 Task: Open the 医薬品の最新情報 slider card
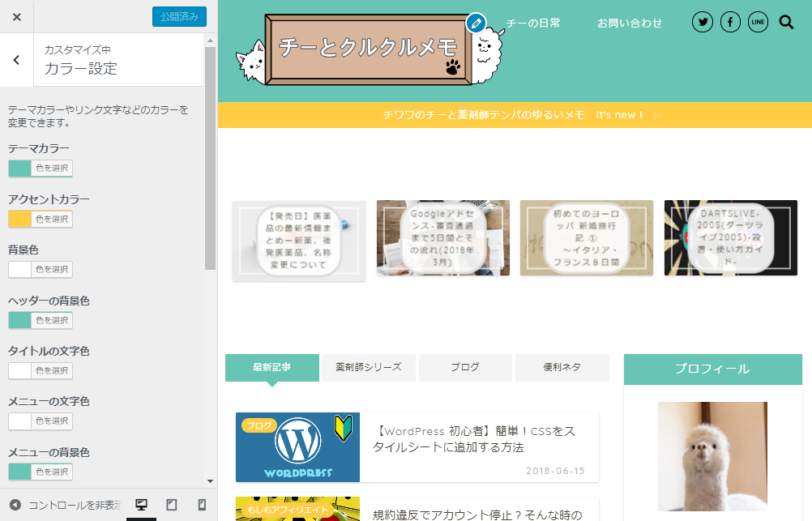pos(299,241)
